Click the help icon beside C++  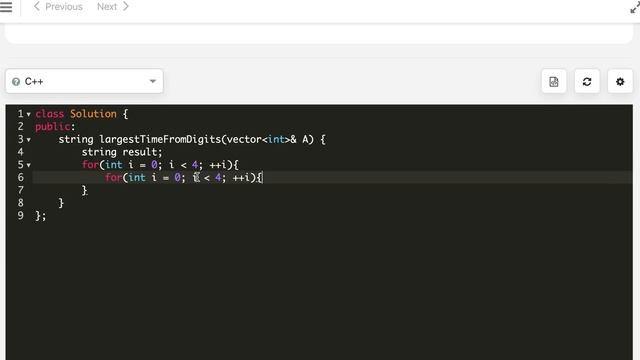[x=16, y=82]
